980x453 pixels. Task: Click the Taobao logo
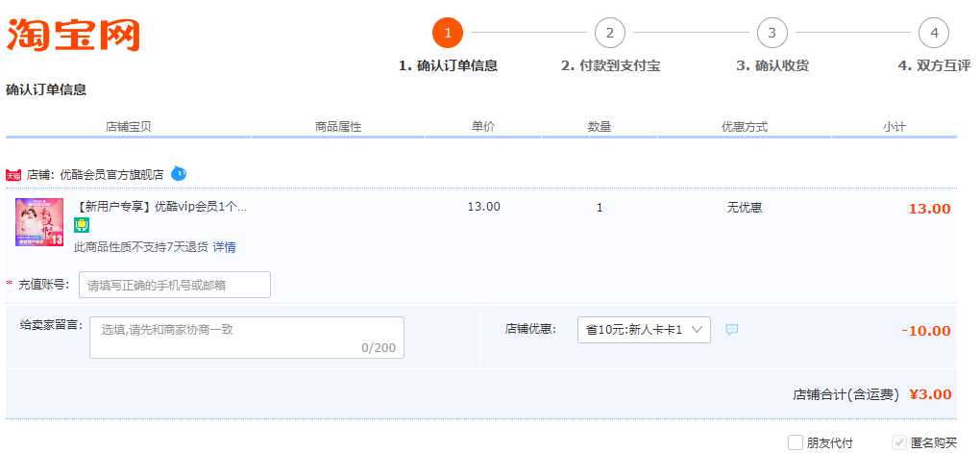click(x=73, y=35)
